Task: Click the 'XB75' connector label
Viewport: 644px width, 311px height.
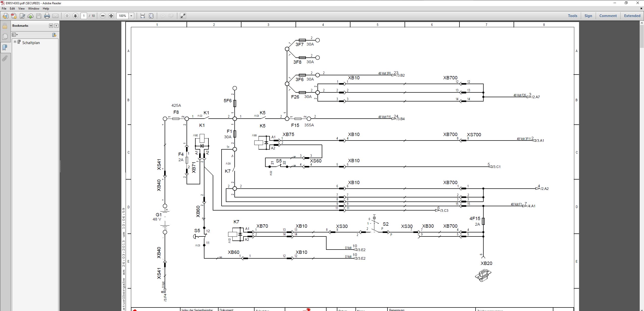Action: tap(289, 134)
